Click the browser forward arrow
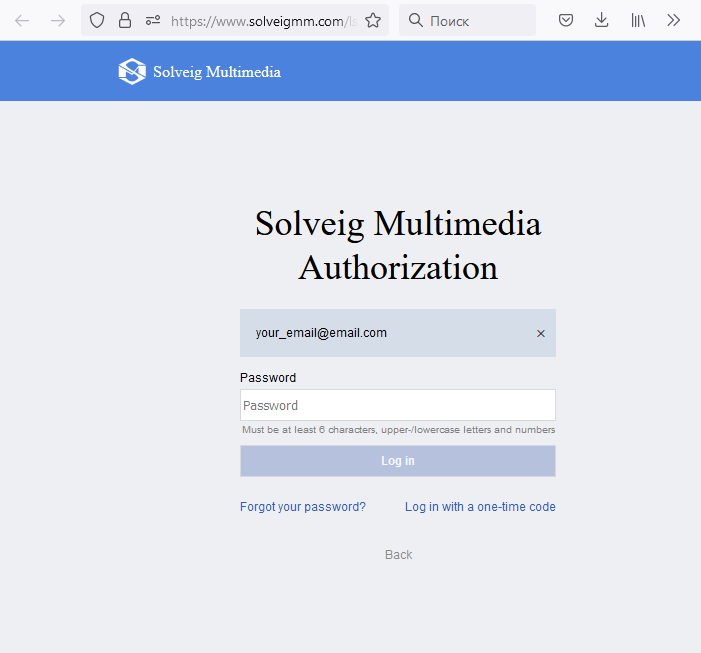Screen dimensions: 701x653 (58, 21)
